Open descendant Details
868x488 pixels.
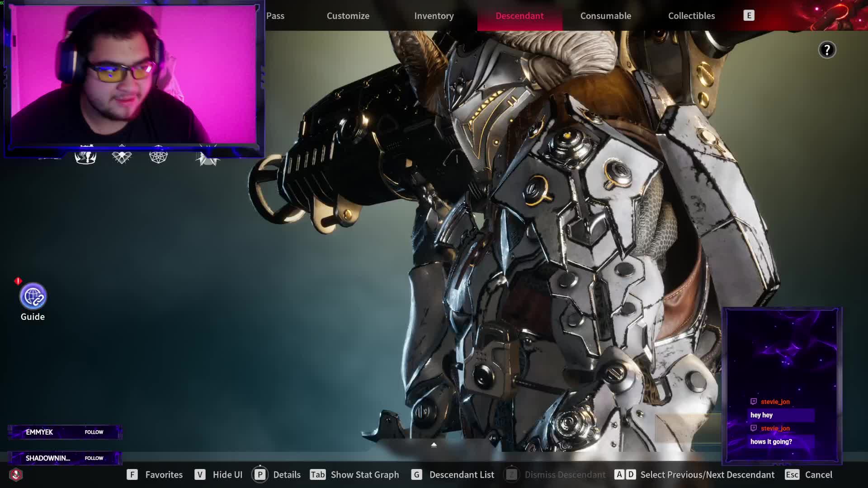click(x=277, y=474)
